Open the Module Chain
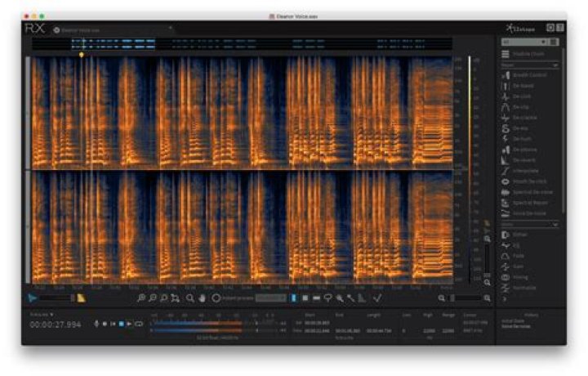This screenshot has width=588, height=376. [x=523, y=55]
